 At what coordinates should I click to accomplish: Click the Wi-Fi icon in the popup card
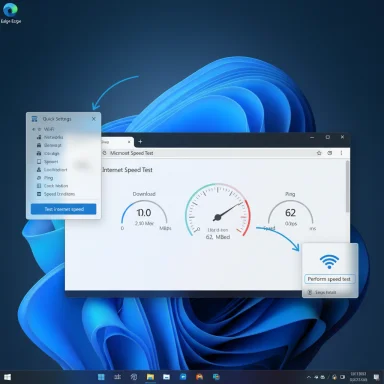(x=329, y=261)
